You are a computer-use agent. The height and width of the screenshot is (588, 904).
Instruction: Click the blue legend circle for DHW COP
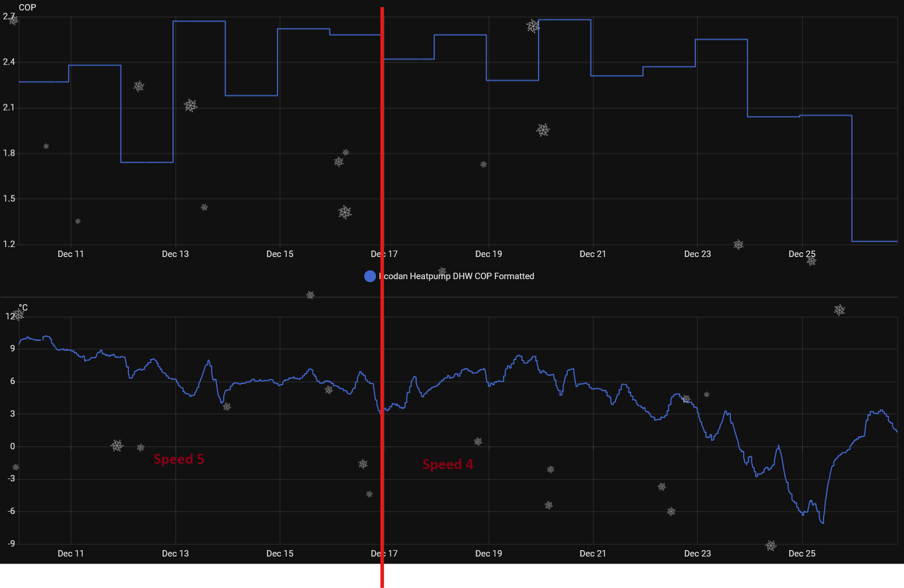pos(370,276)
